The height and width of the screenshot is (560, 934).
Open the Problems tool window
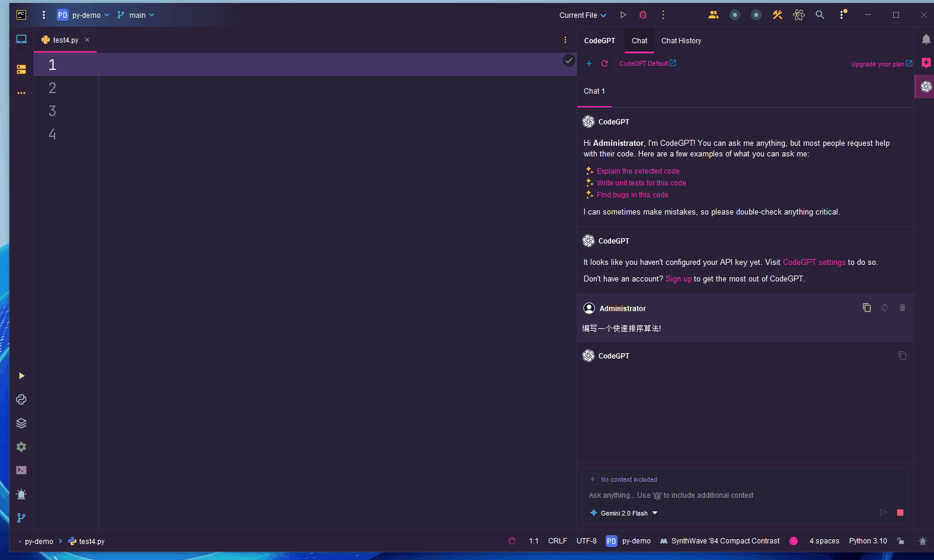pos(21,494)
